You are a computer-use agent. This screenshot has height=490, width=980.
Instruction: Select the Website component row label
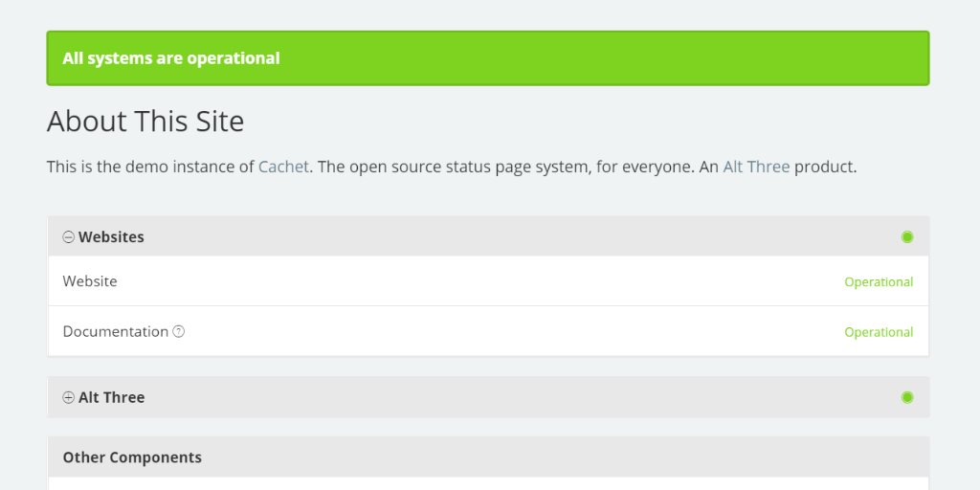click(90, 281)
